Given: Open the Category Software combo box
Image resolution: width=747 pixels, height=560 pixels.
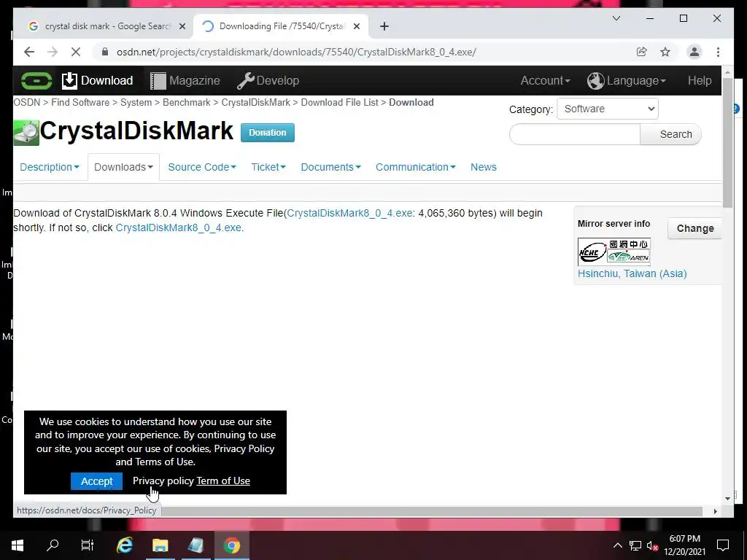Looking at the screenshot, I should point(608,109).
